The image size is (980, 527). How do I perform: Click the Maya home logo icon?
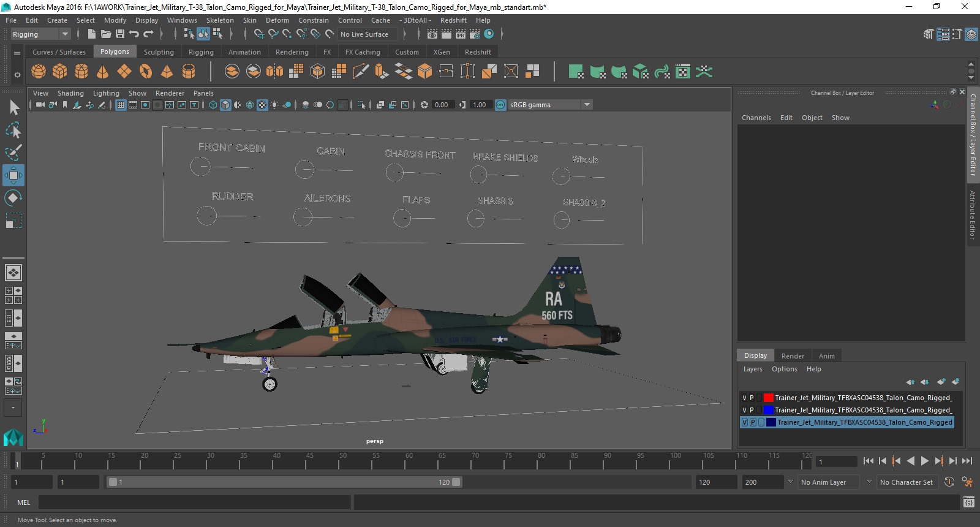coord(13,437)
